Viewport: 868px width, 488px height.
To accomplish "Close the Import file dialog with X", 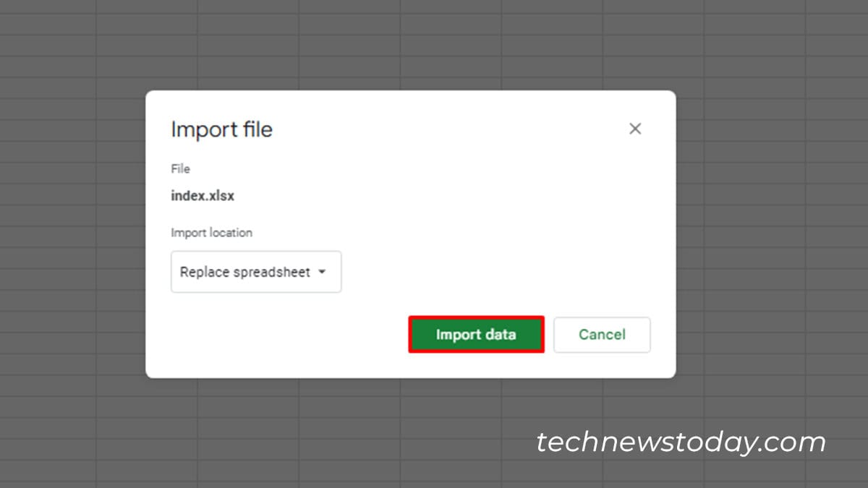I will click(635, 129).
